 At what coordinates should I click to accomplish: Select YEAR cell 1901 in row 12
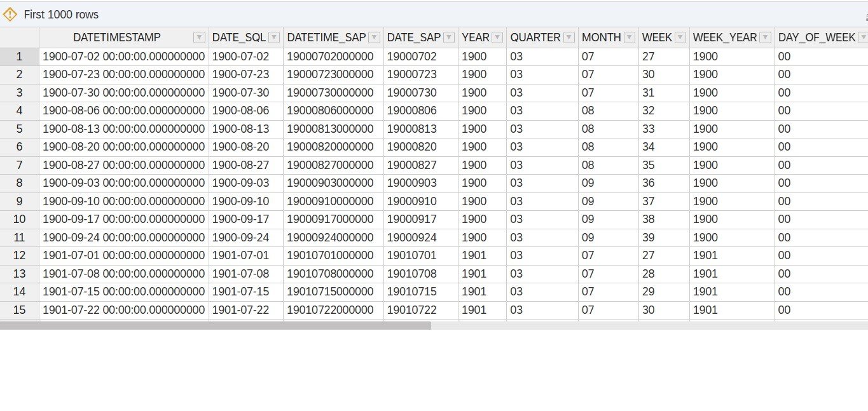pos(482,255)
